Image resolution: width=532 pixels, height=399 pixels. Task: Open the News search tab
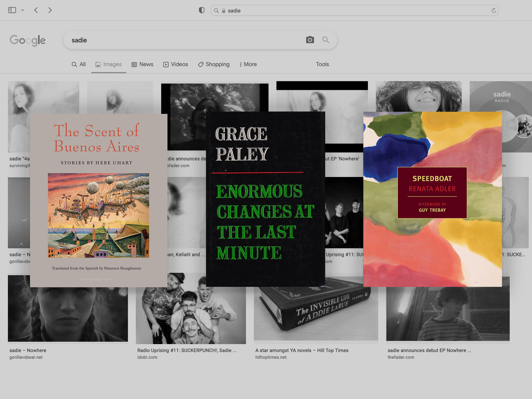(142, 64)
